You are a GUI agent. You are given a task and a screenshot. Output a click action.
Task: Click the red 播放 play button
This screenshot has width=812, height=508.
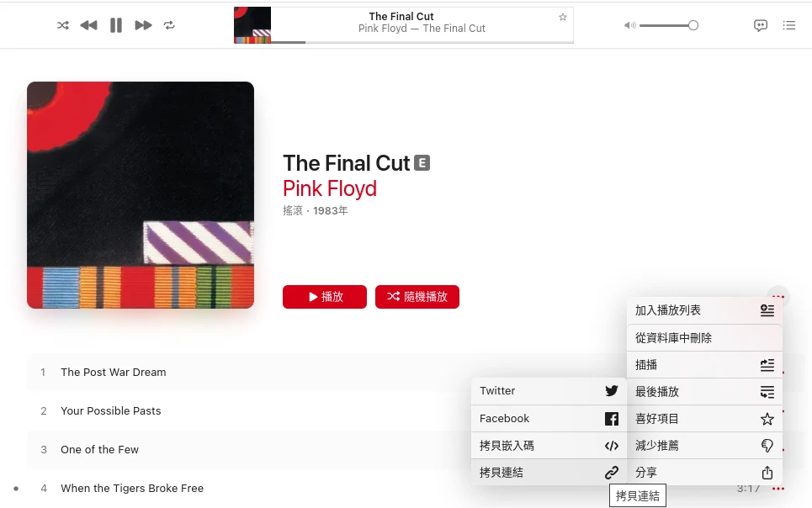[x=325, y=297]
